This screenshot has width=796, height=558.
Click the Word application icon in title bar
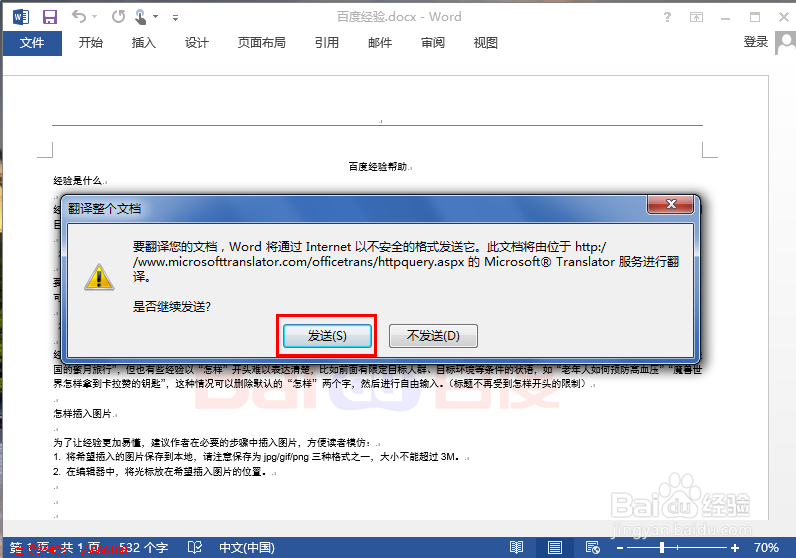21,17
